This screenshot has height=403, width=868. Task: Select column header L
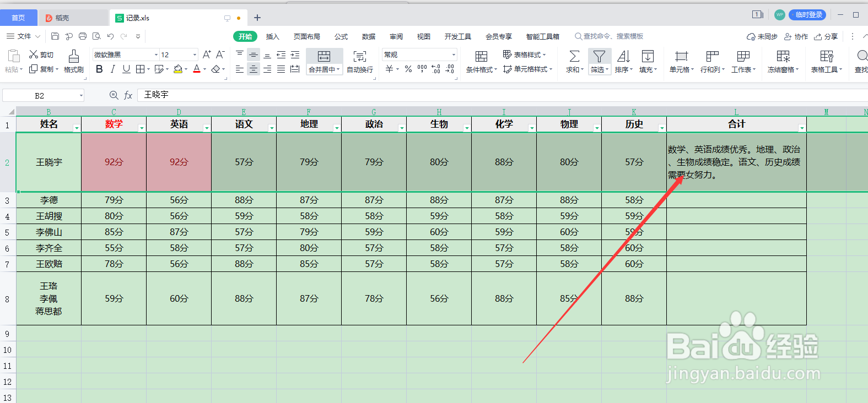(x=736, y=112)
